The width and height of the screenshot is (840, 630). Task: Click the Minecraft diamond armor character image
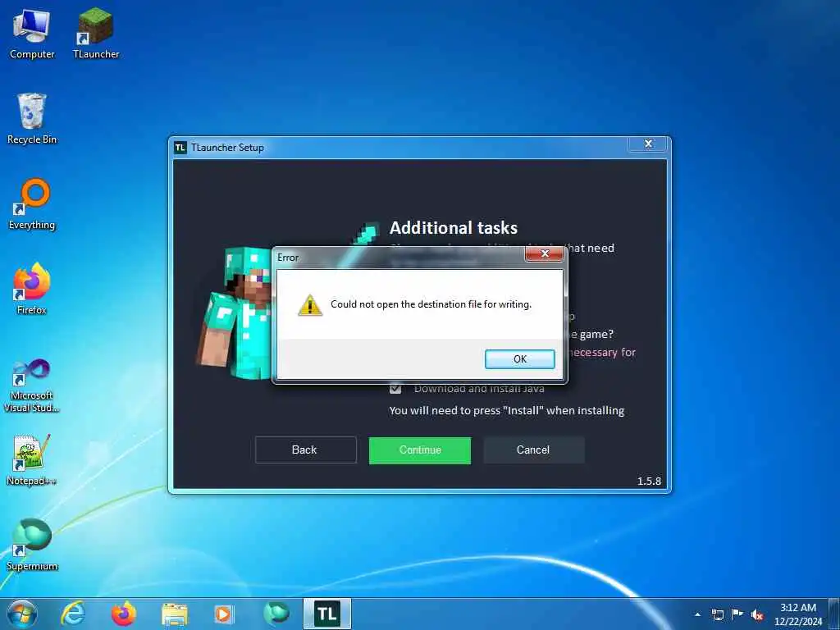[x=235, y=313]
